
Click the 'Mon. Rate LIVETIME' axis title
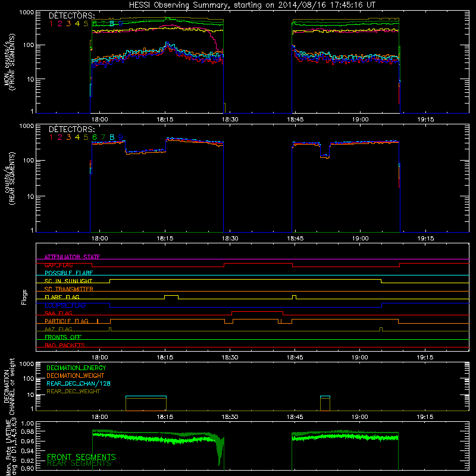[x=10, y=447]
